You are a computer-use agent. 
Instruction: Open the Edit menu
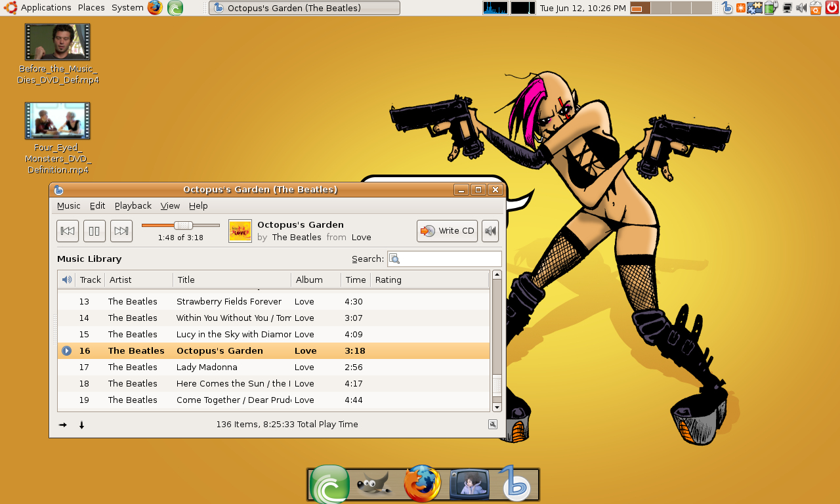[x=98, y=205]
